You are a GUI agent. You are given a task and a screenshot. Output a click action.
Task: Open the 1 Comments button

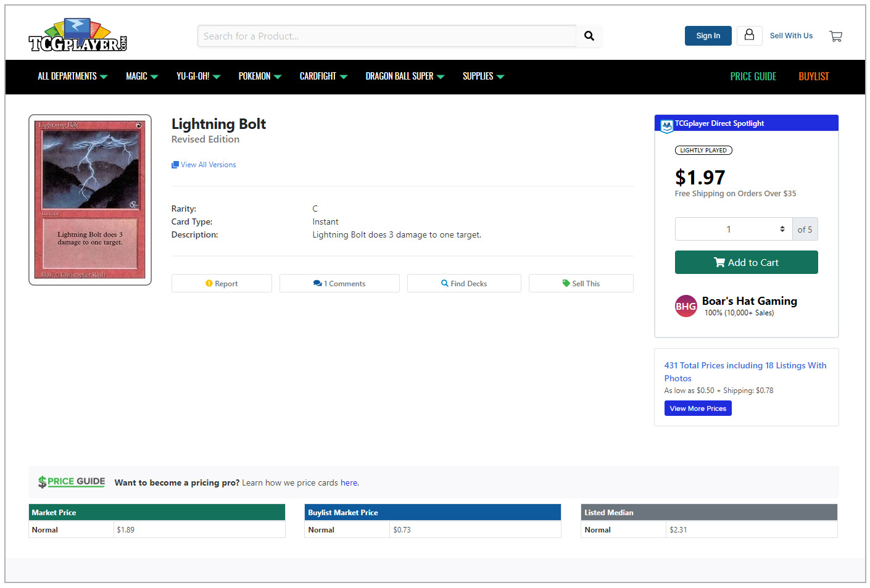[339, 283]
